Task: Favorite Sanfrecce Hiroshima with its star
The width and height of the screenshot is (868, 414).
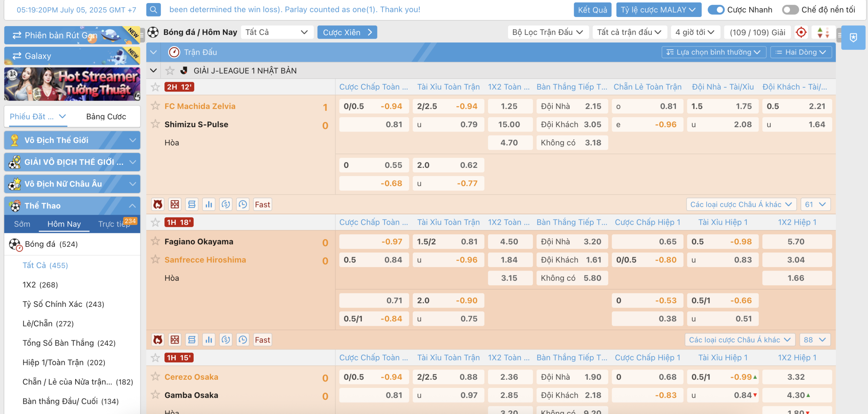Action: click(155, 259)
